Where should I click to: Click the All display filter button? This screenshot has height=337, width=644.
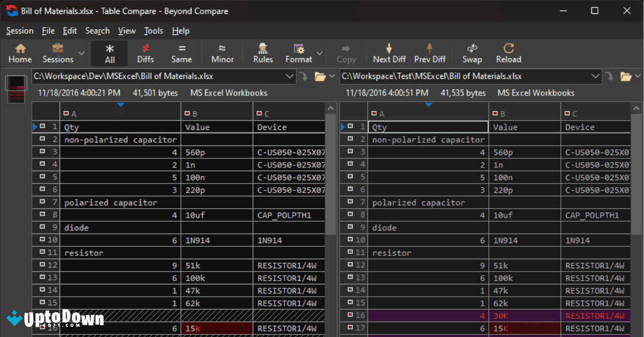coord(109,53)
